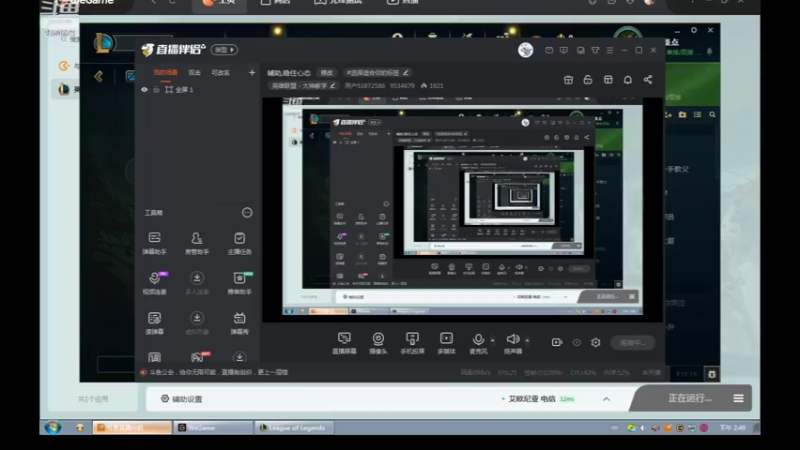Image resolution: width=800 pixels, height=450 pixels.
Task: Open the 房管助手 tool
Action: coord(196,243)
